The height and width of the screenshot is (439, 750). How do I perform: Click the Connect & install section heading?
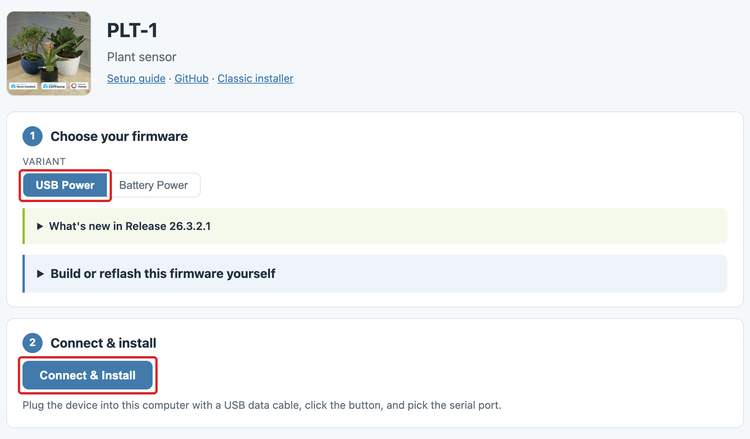(103, 343)
